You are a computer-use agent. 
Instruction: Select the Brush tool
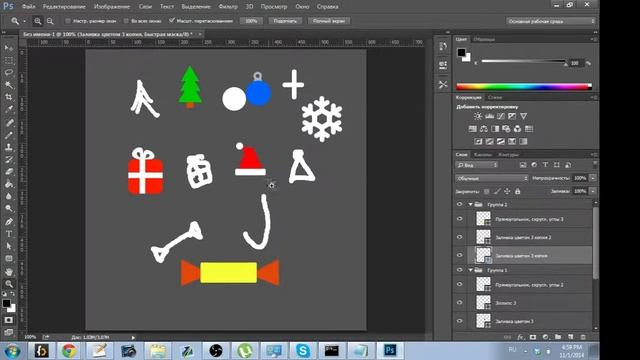point(9,135)
